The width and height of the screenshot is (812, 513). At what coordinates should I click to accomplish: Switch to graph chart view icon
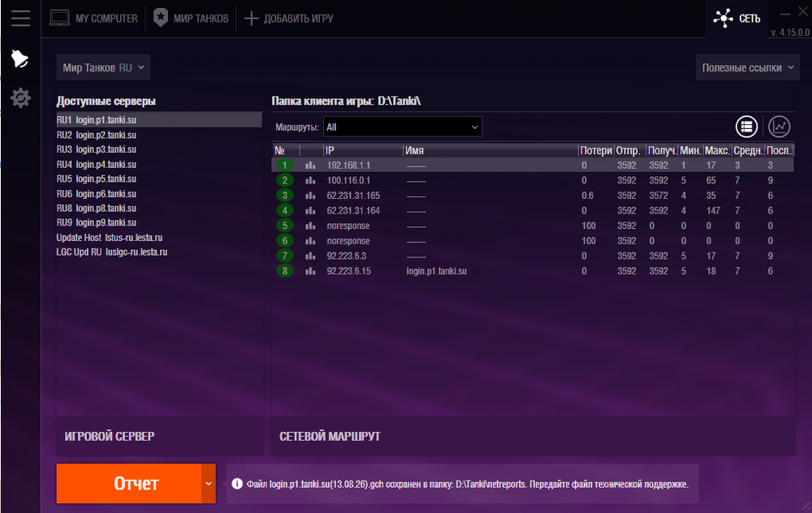(x=779, y=127)
